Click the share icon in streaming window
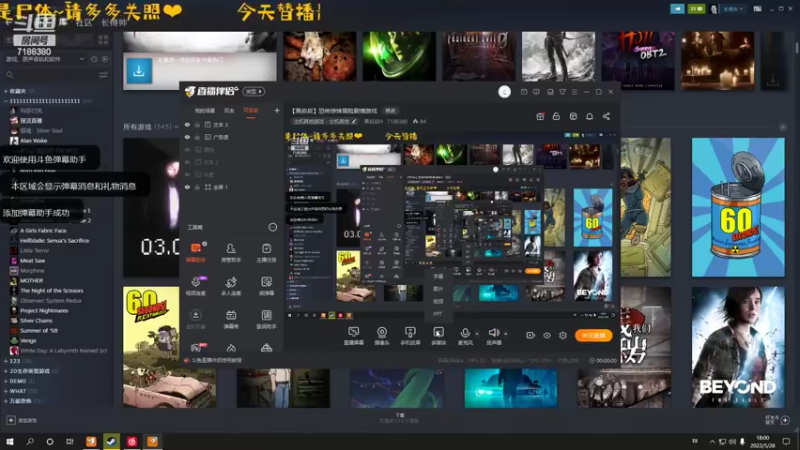This screenshot has width=800, height=450. 606,116
